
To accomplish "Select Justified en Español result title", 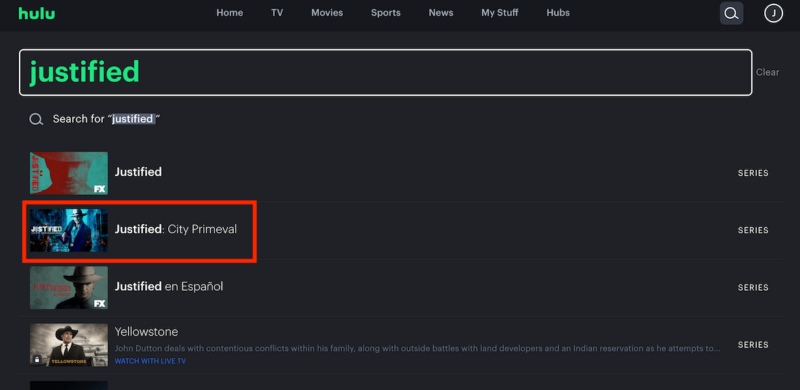I will tap(169, 287).
